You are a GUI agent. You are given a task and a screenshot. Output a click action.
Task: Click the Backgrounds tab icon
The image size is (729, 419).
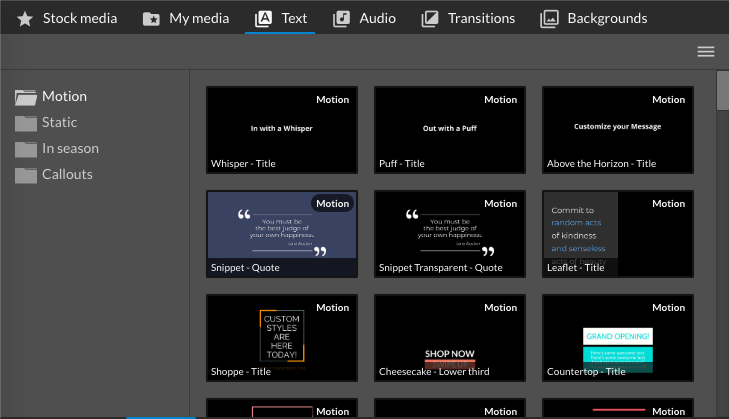coord(549,18)
